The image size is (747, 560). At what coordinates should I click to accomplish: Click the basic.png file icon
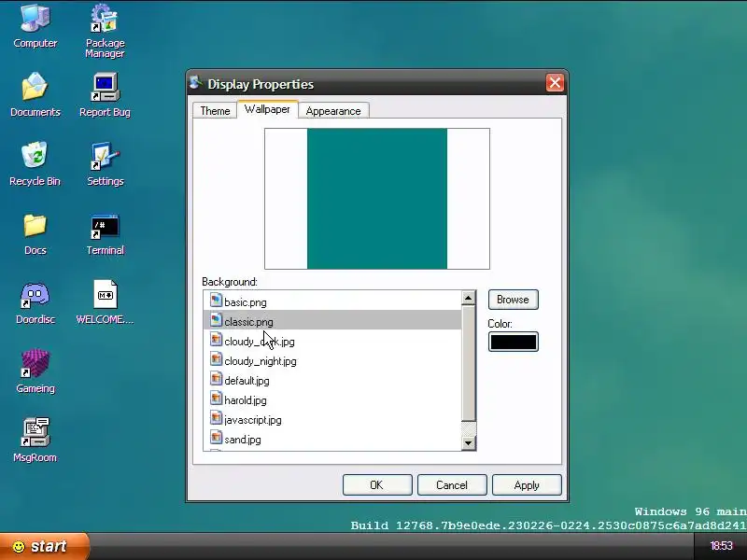point(216,300)
